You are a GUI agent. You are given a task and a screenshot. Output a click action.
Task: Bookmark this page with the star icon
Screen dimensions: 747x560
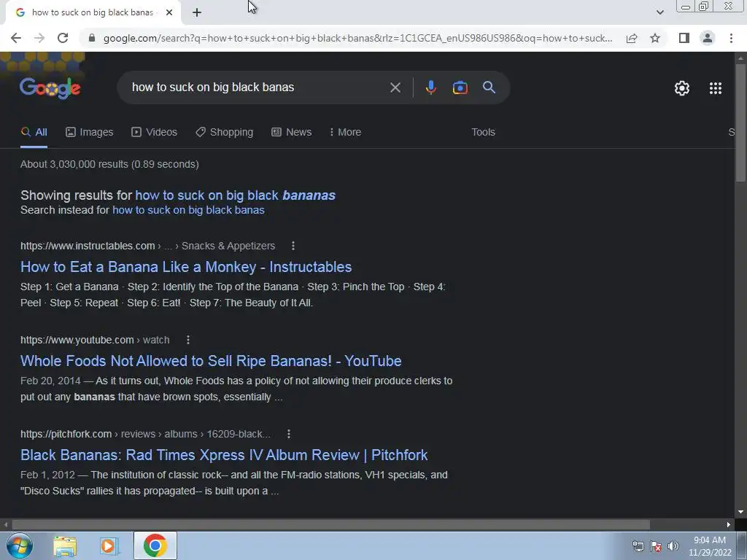655,38
